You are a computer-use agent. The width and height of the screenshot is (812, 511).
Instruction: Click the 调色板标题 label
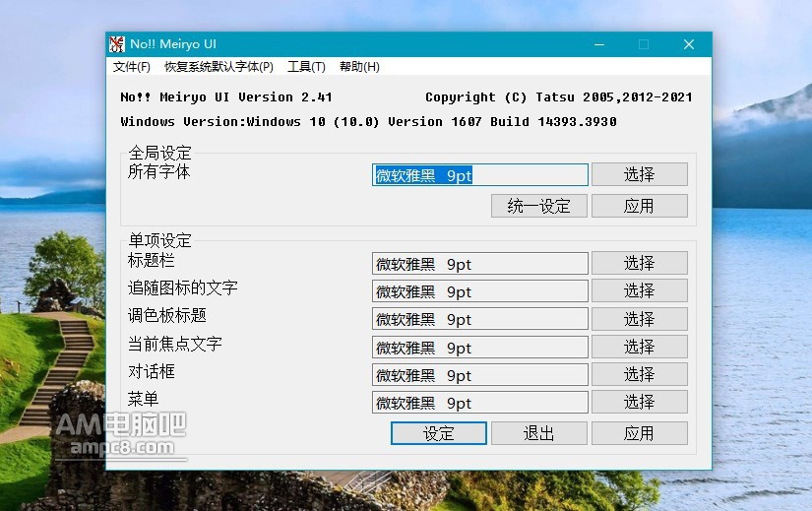click(166, 315)
